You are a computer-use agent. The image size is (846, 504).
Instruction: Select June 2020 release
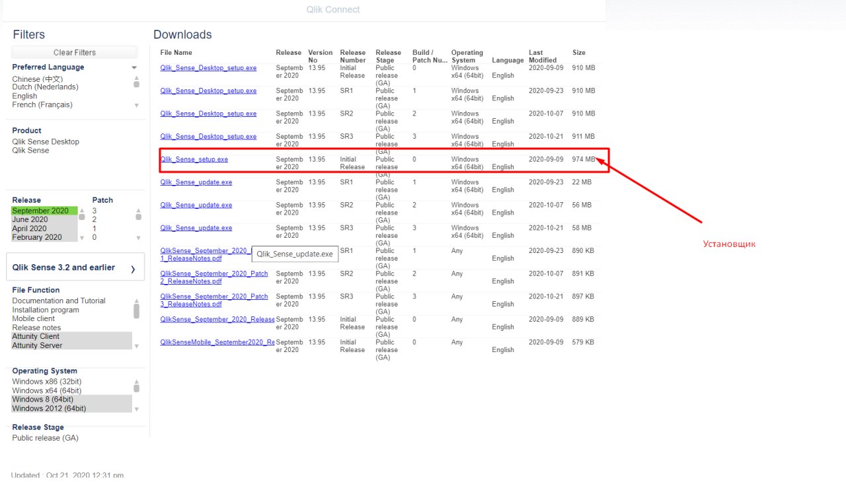tap(44, 219)
